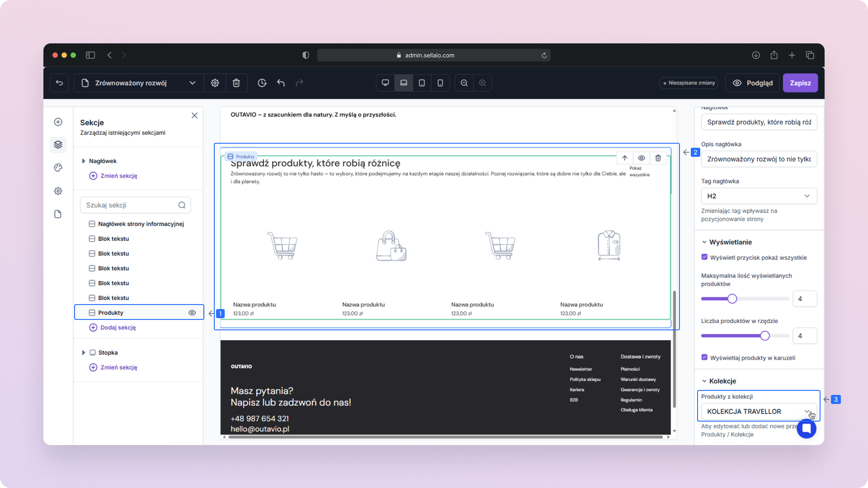Image resolution: width=868 pixels, height=488 pixels.
Task: Switch to tablet viewport preview
Action: click(x=422, y=83)
